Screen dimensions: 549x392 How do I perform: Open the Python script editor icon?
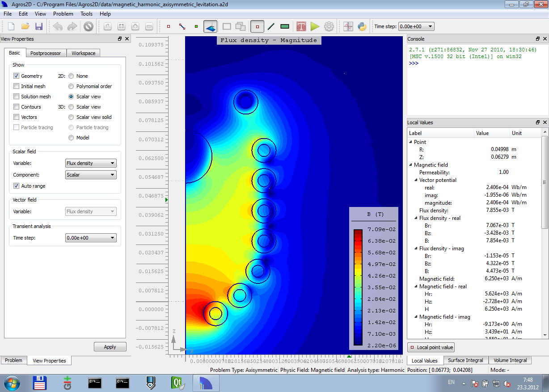362,27
